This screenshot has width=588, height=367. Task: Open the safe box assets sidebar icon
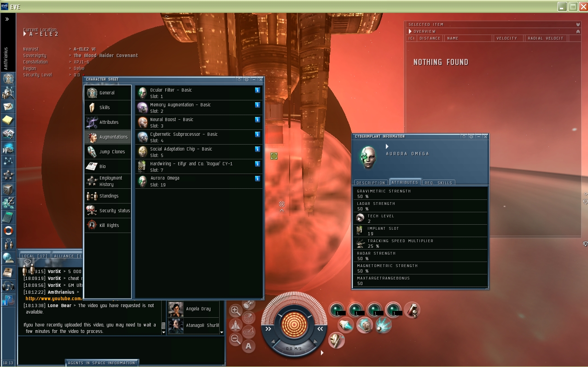pyautogui.click(x=8, y=189)
